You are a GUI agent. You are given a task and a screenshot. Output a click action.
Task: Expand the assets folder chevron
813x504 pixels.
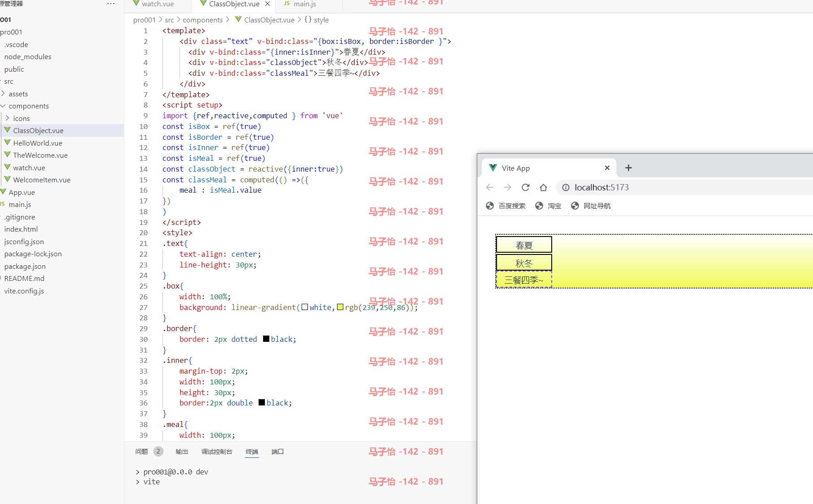click(4, 94)
